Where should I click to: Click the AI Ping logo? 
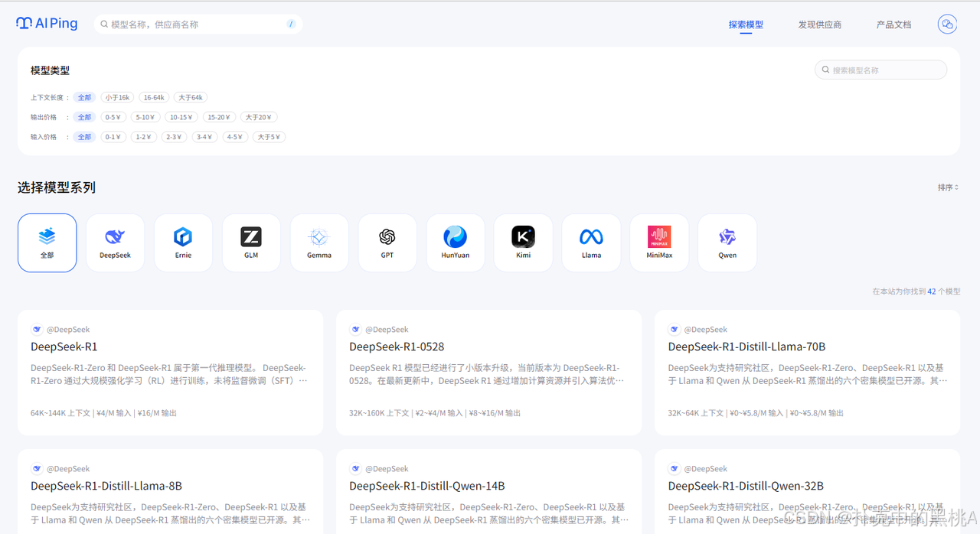pos(47,24)
